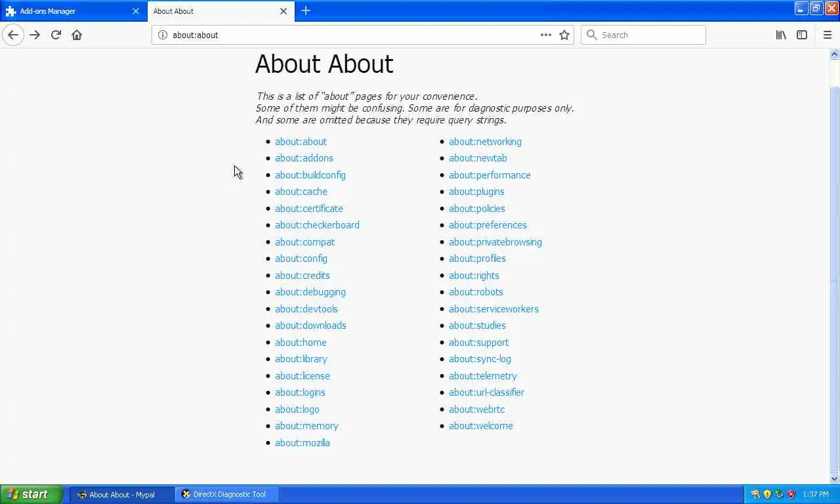
Task: Click the red shield icon in system tray
Action: pyautogui.click(x=791, y=494)
